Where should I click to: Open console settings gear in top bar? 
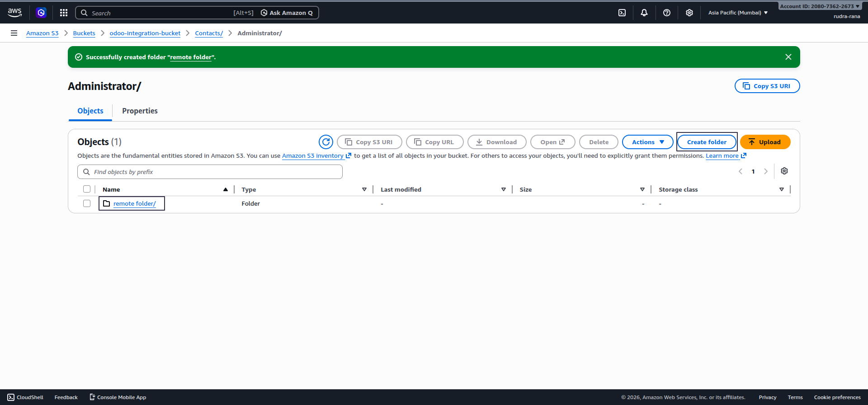[689, 13]
